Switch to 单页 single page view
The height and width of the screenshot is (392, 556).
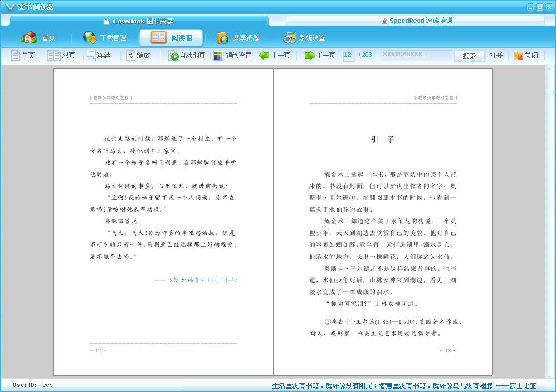coord(23,56)
